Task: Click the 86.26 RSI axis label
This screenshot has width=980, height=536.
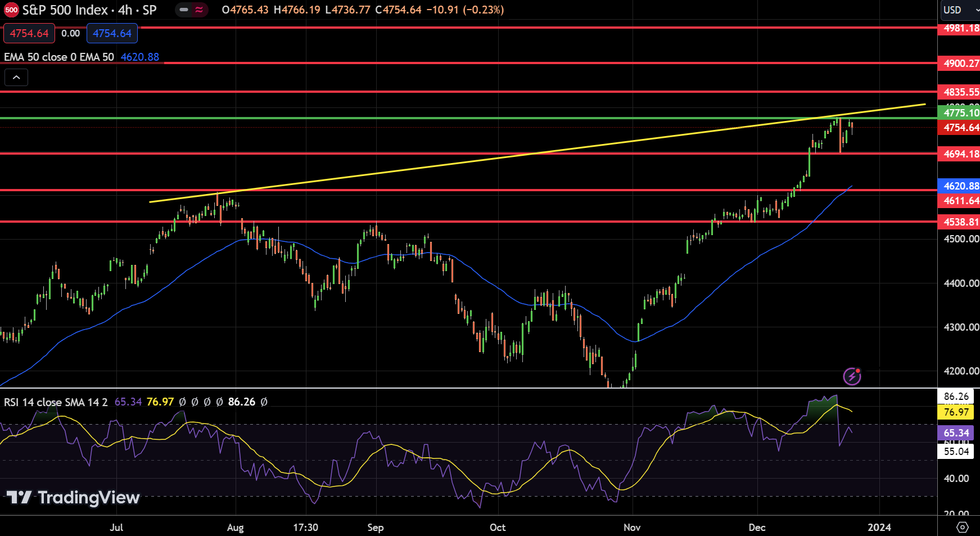Action: click(x=956, y=396)
